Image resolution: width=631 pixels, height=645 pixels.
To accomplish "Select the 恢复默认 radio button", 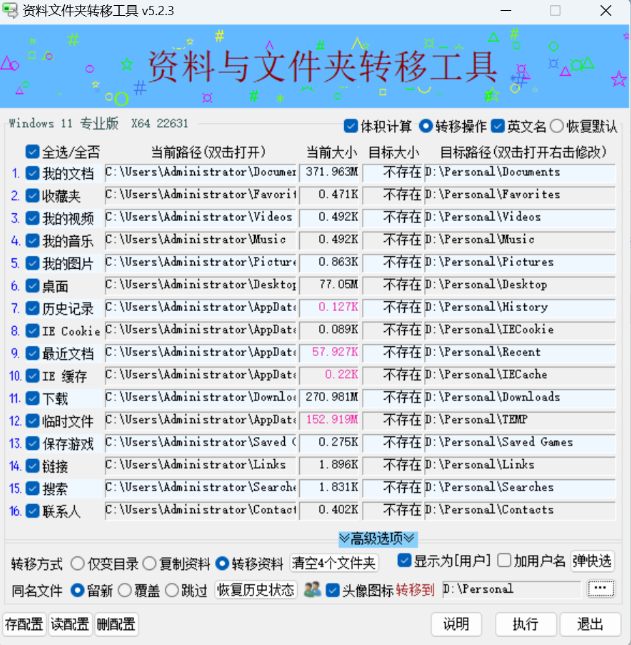I will pos(557,127).
